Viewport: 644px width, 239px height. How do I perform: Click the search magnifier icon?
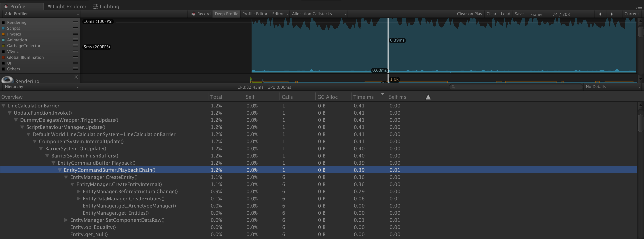[453, 87]
